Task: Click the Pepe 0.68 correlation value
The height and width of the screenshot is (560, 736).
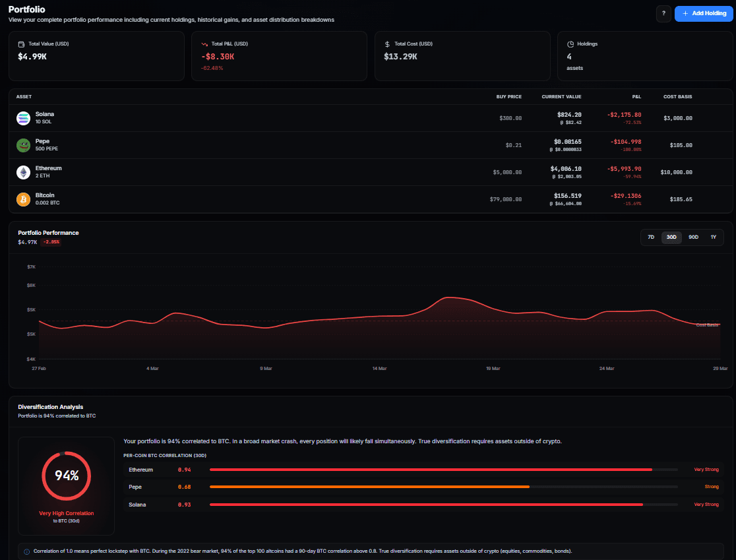Action: (x=184, y=487)
